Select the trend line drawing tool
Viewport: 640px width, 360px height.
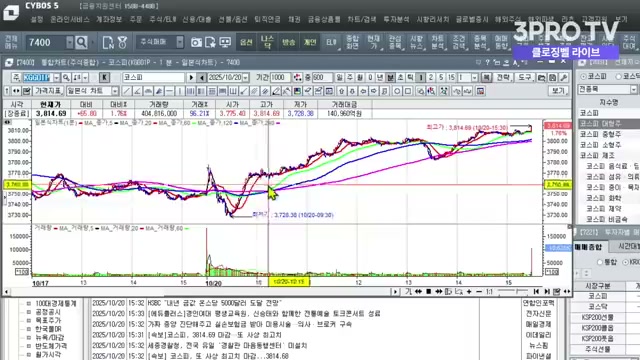(x=127, y=91)
